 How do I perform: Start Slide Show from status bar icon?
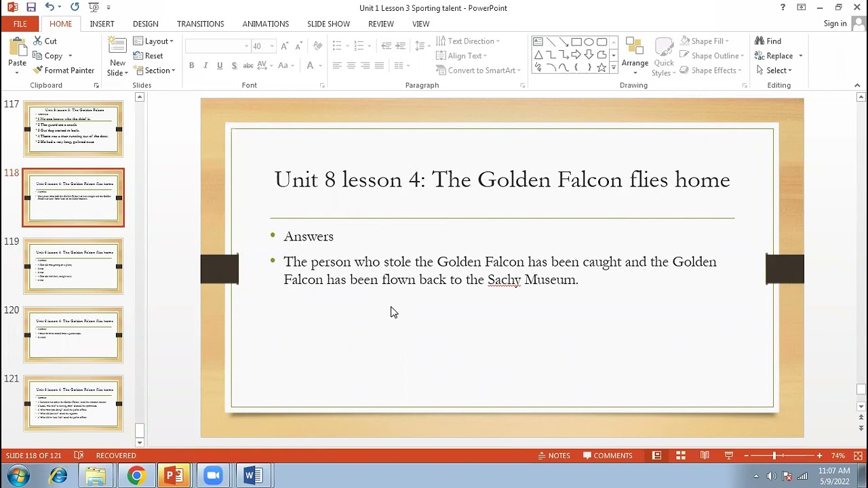coord(729,455)
